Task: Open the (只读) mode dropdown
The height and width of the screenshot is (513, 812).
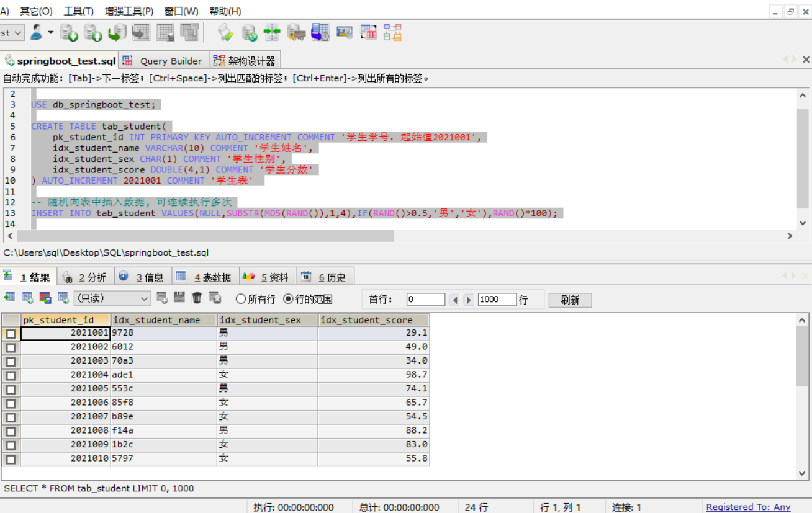Action: click(112, 298)
